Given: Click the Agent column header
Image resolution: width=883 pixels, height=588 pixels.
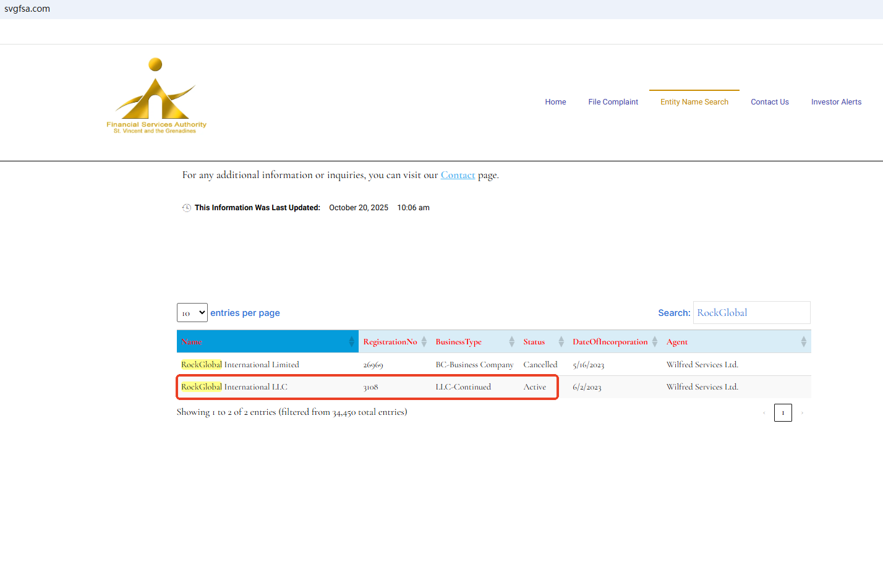Looking at the screenshot, I should click(x=736, y=341).
